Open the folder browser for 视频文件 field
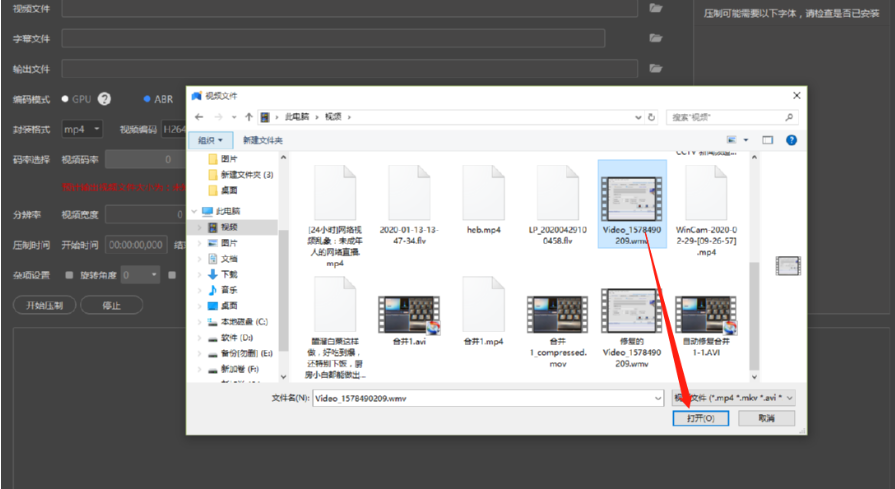The height and width of the screenshot is (489, 895). coord(656,8)
